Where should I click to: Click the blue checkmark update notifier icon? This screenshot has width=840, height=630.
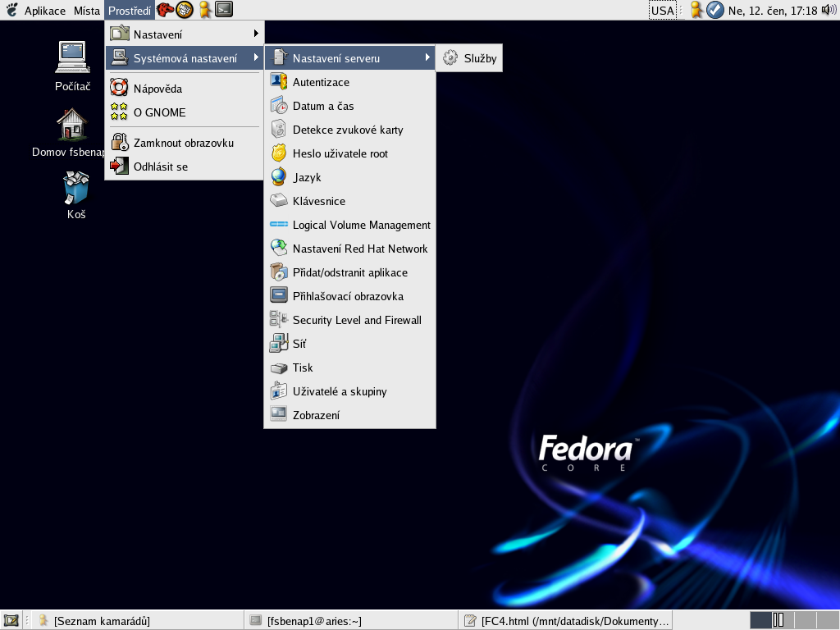pyautogui.click(x=714, y=10)
